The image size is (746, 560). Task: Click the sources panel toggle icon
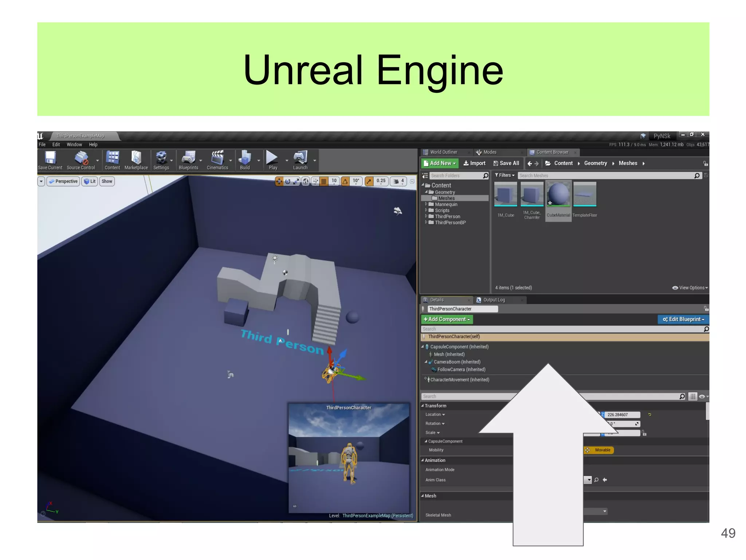(x=425, y=176)
